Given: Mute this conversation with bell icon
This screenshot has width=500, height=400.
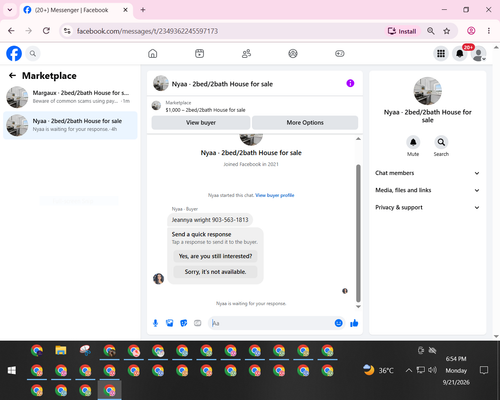Looking at the screenshot, I should point(413,142).
